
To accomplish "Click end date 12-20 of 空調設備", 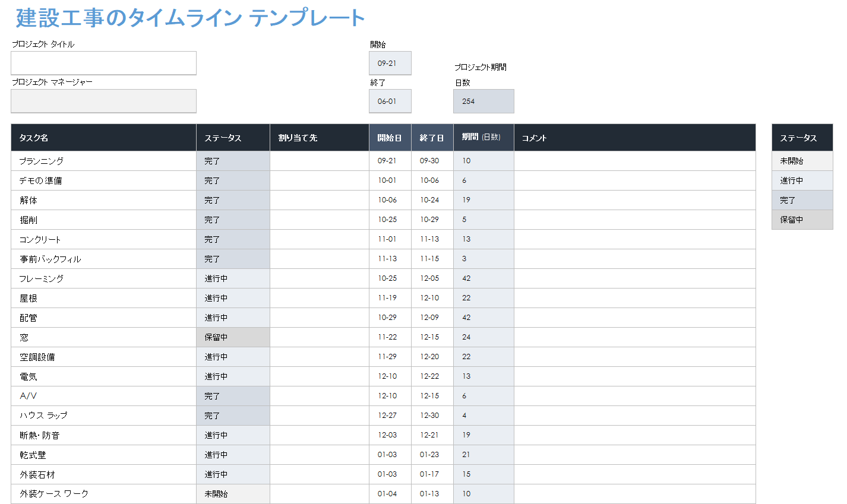I will tap(432, 357).
